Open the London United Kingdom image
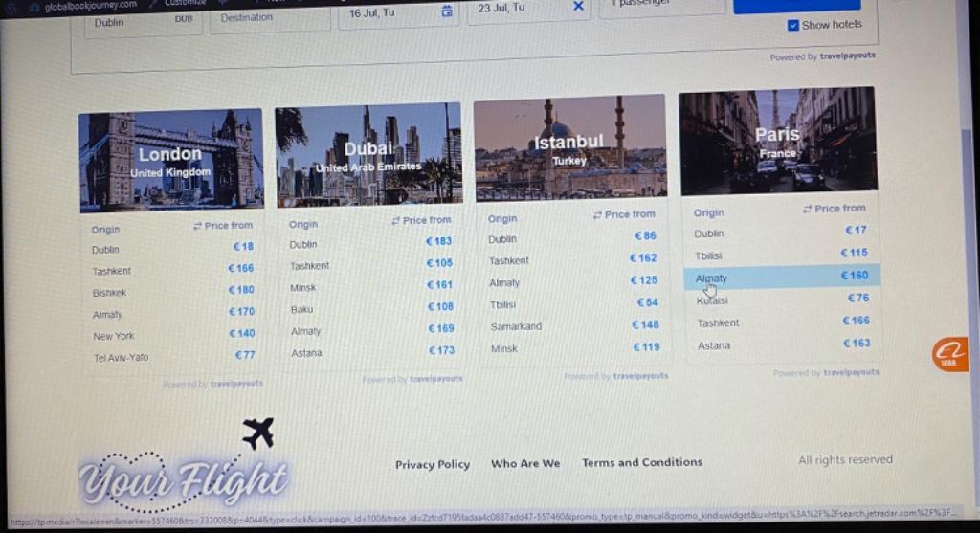This screenshot has width=980, height=533. (x=171, y=161)
